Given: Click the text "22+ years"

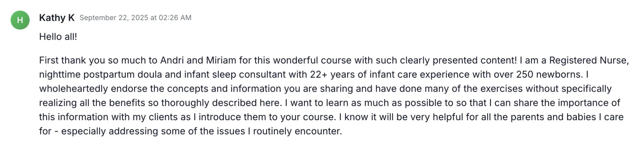Looking at the screenshot, I should (332, 74).
